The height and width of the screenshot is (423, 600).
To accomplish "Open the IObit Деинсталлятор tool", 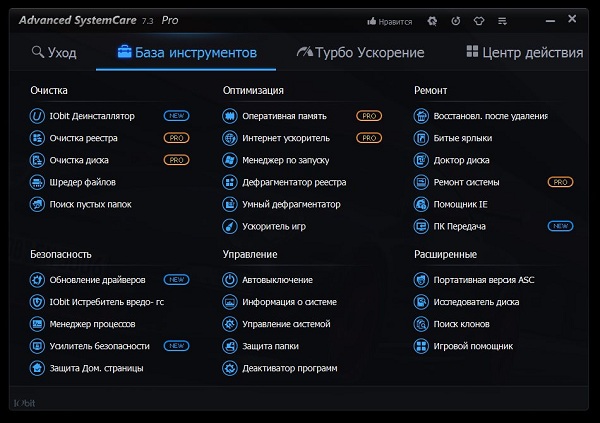I will [90, 116].
